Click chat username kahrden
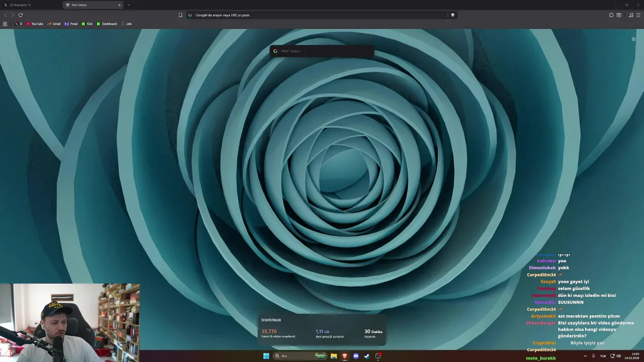Image resolution: width=644 pixels, height=362 pixels. pyautogui.click(x=546, y=261)
